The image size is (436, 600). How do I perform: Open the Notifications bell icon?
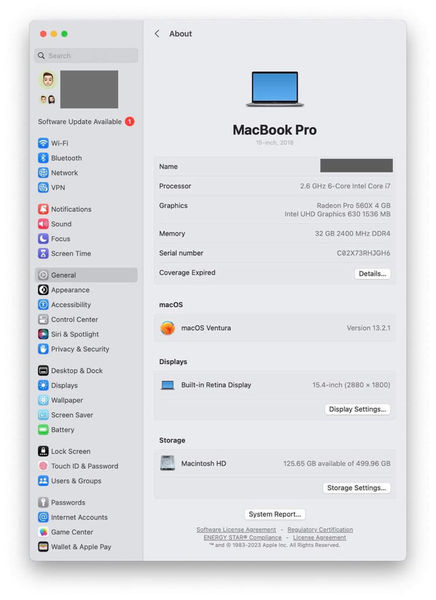click(x=43, y=209)
